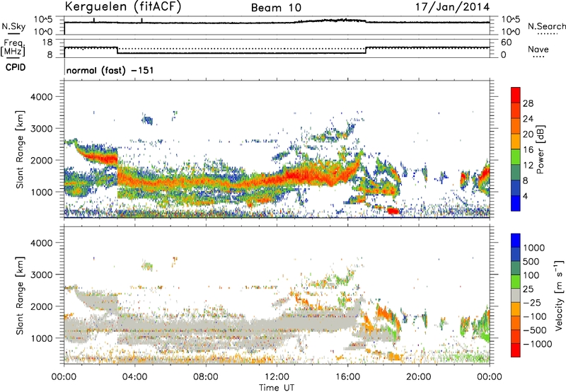Click the 'Power [dB]' color bar label
Image resolution: width=566 pixels, height=392 pixels.
[540, 149]
